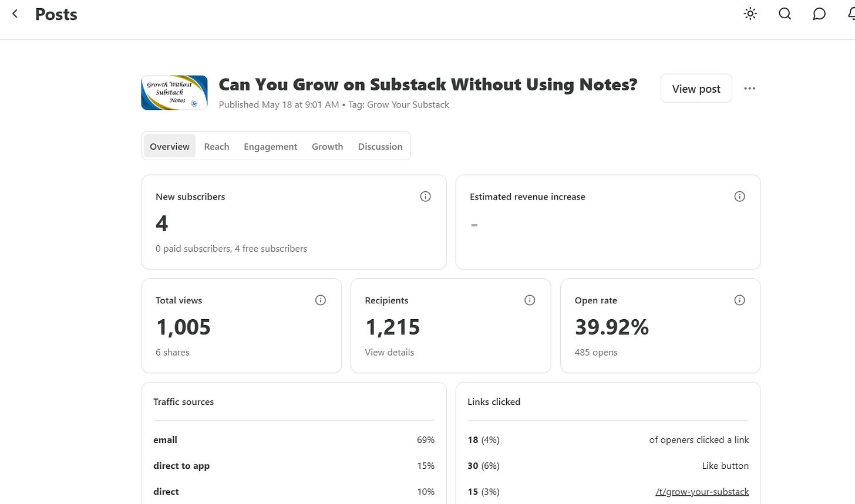The width and height of the screenshot is (855, 504).
Task: Toggle the light/dark theme sun icon
Action: coord(750,13)
